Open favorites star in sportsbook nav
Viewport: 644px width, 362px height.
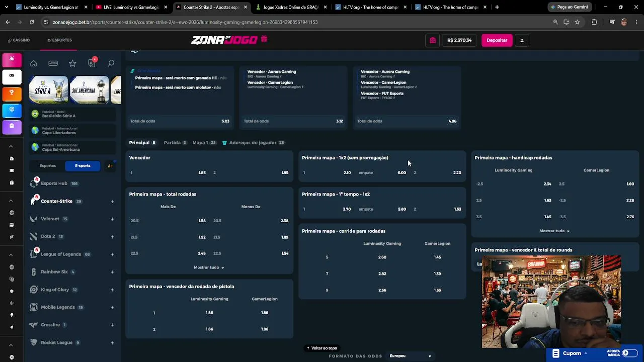[72, 63]
